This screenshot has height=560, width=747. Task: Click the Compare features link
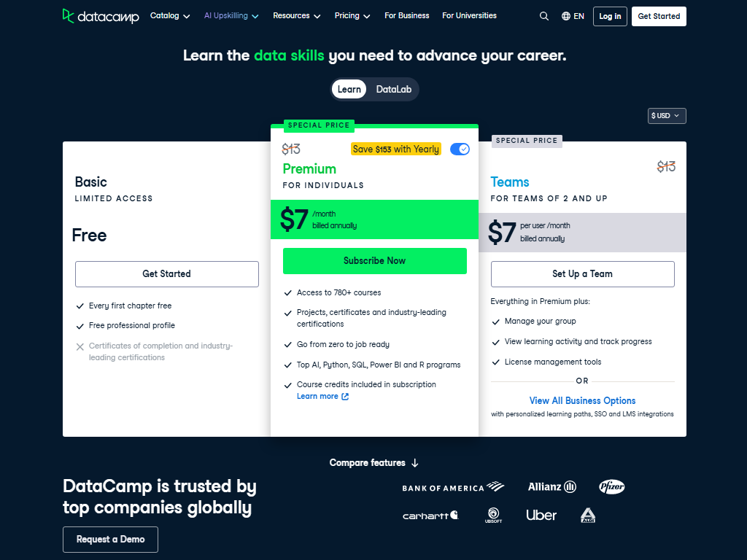pos(374,463)
